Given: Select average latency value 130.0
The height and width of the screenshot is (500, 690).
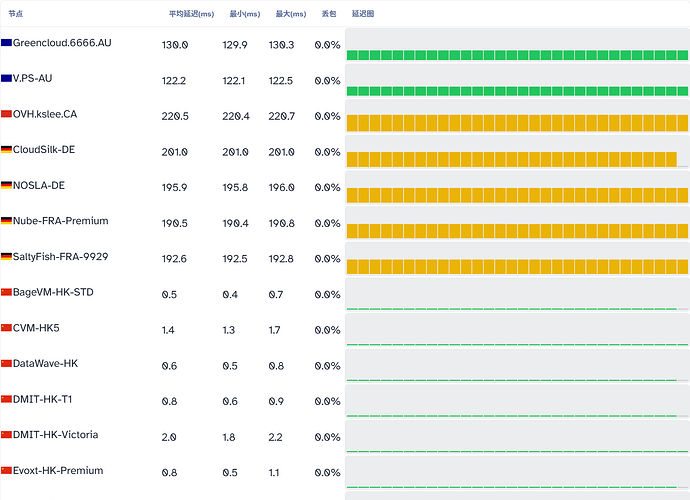Looking at the screenshot, I should [175, 45].
